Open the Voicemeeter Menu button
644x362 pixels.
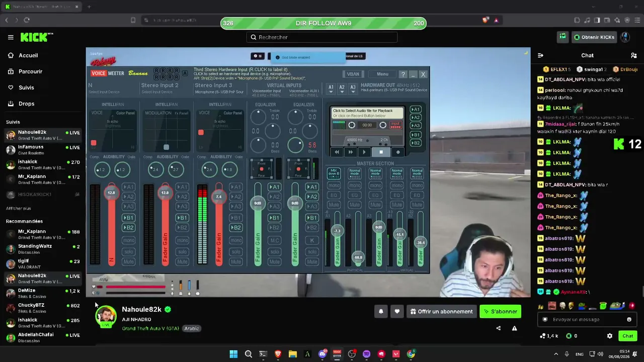pyautogui.click(x=382, y=74)
